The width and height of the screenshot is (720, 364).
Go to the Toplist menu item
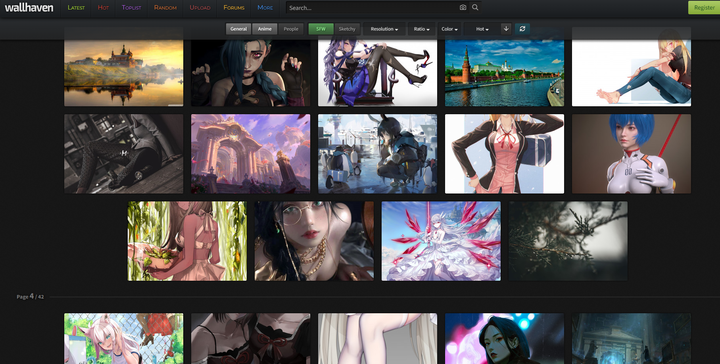[131, 8]
